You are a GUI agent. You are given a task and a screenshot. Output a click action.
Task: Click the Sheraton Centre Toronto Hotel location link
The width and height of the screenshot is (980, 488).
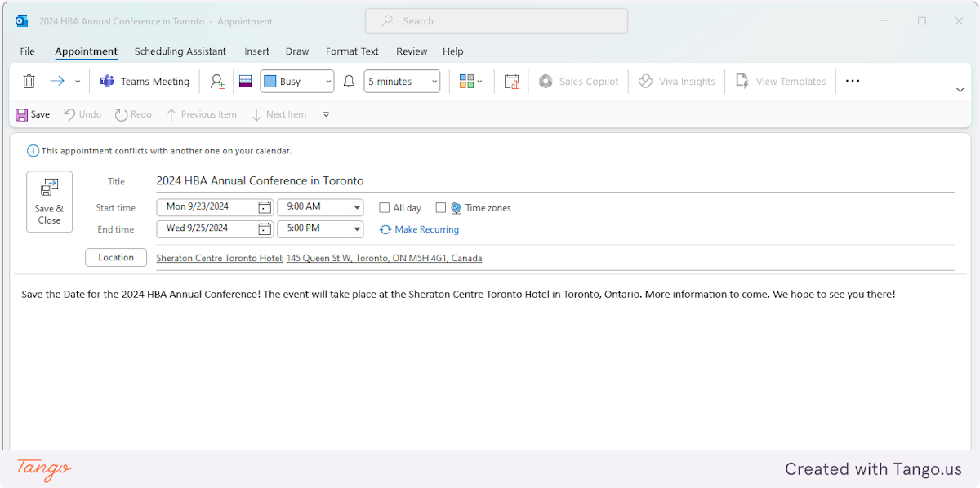tap(219, 259)
